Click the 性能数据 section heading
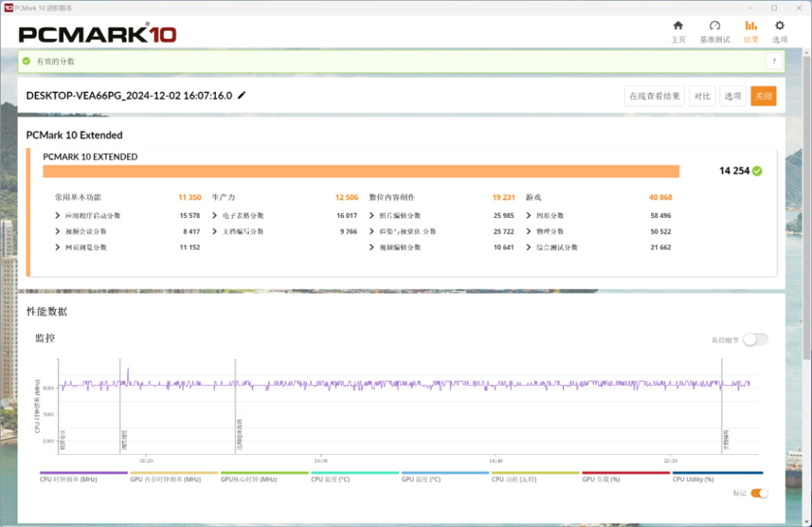The height and width of the screenshot is (527, 812). pos(47,312)
